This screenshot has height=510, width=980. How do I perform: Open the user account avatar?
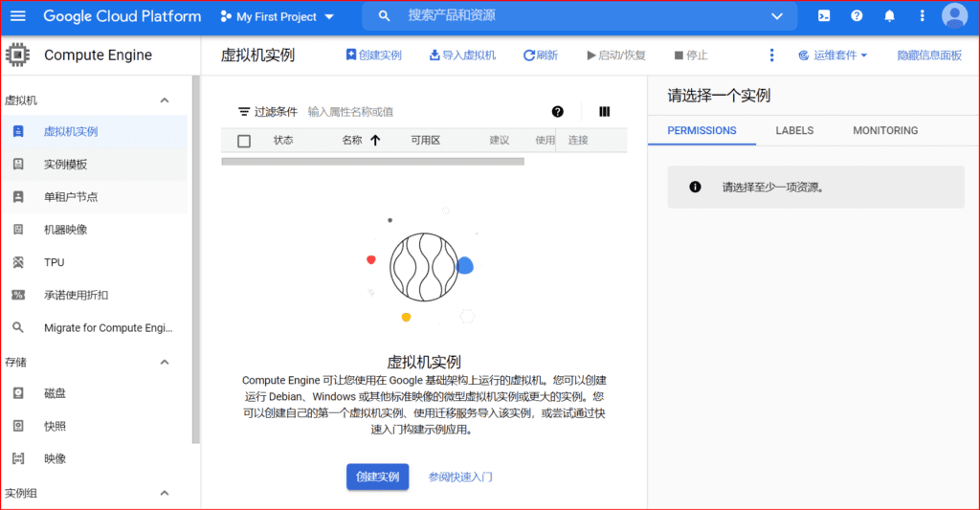tap(954, 16)
